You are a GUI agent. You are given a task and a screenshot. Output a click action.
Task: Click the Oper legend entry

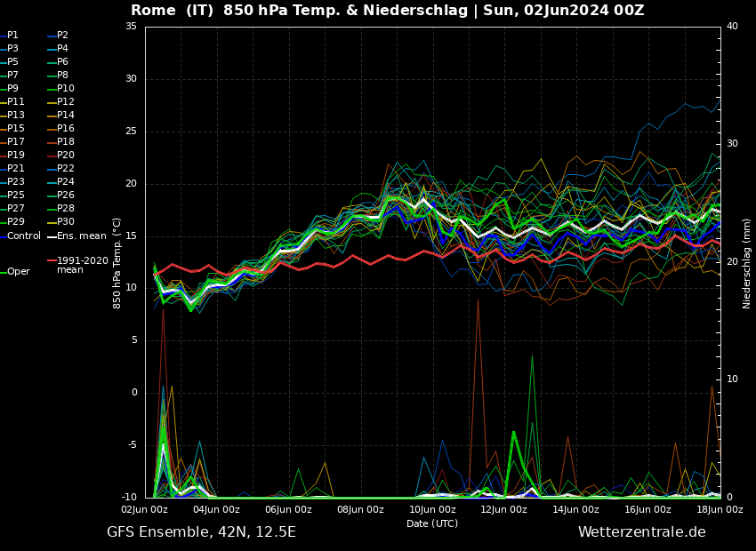click(19, 272)
